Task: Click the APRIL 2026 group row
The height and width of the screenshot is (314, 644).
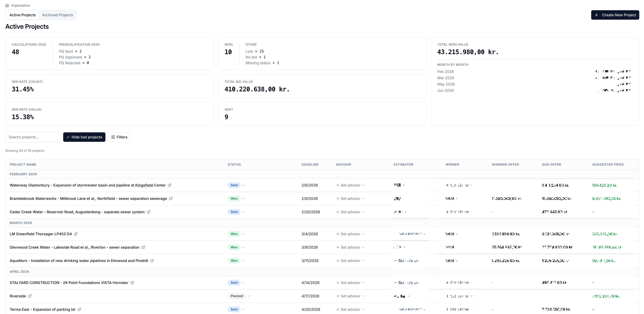Action: (x=322, y=272)
